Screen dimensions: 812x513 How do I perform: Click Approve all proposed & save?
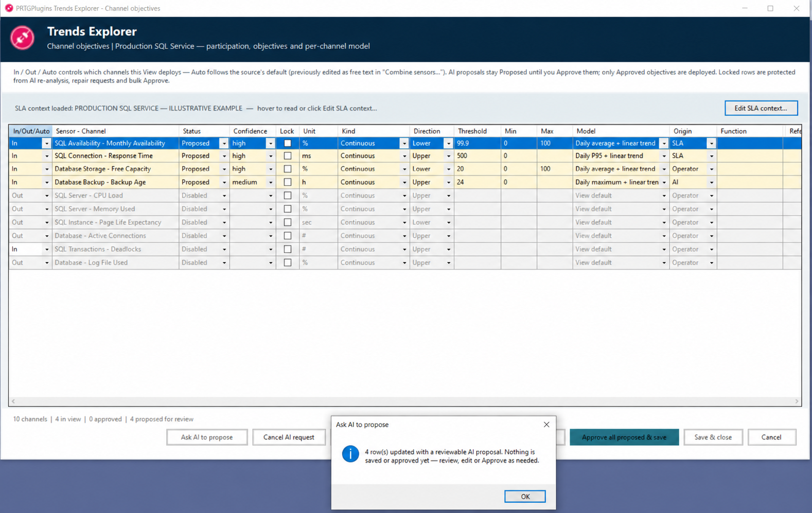click(x=624, y=437)
